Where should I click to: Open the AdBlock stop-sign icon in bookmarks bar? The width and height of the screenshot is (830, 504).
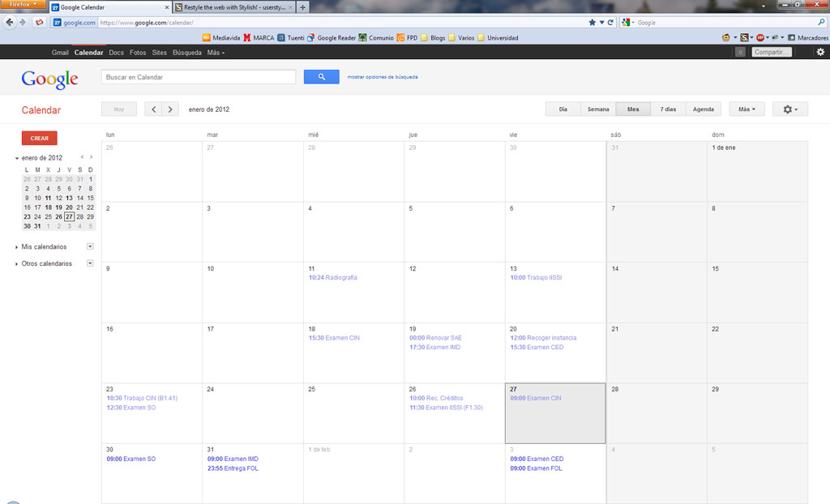coord(760,37)
